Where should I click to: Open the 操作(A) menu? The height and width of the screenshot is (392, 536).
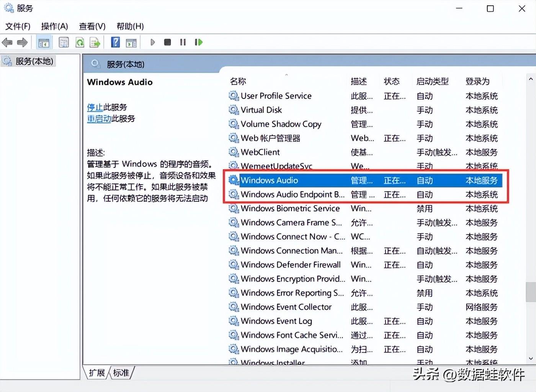click(54, 26)
